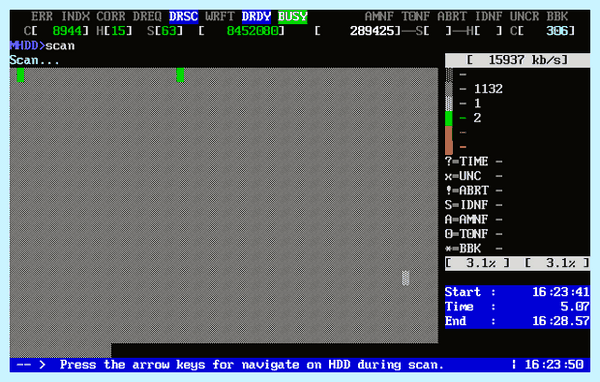Click the BBK error flag in header
This screenshot has width=600, height=382.
[557, 16]
